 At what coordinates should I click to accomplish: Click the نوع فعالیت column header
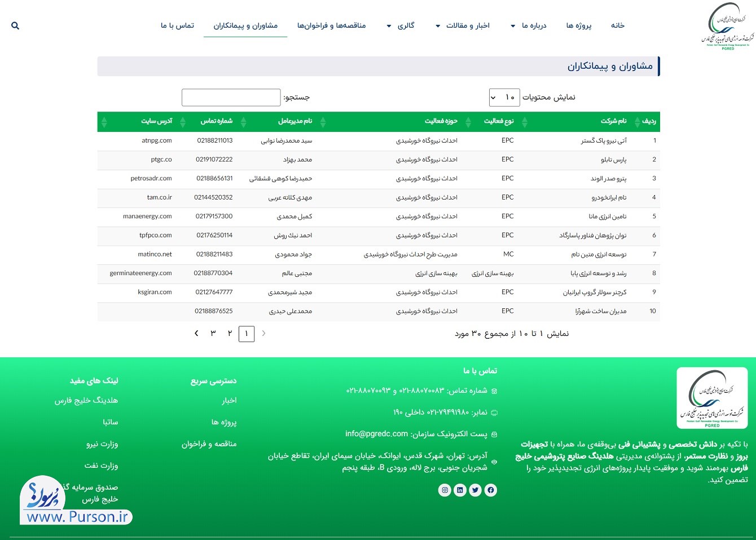[x=499, y=121]
